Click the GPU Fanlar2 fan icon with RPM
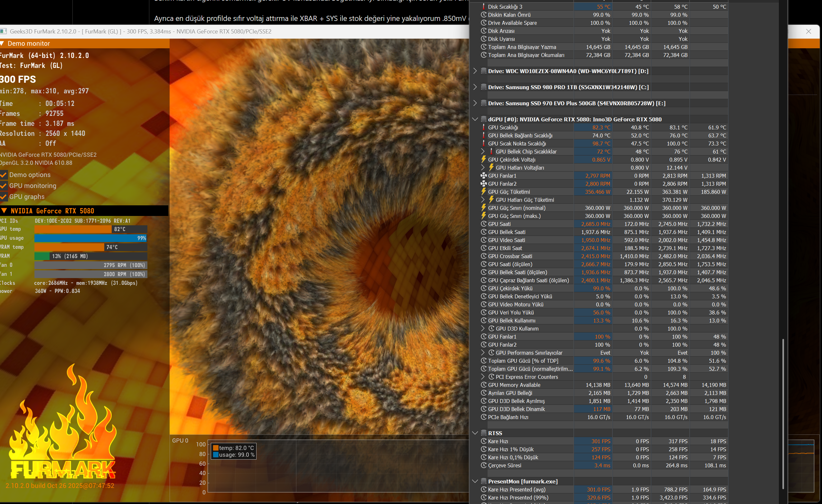 click(x=483, y=183)
